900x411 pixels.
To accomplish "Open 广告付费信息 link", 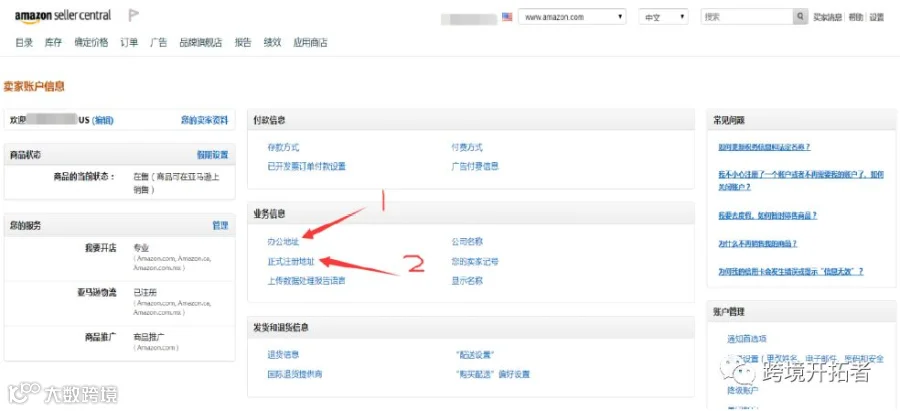I will click(x=475, y=166).
